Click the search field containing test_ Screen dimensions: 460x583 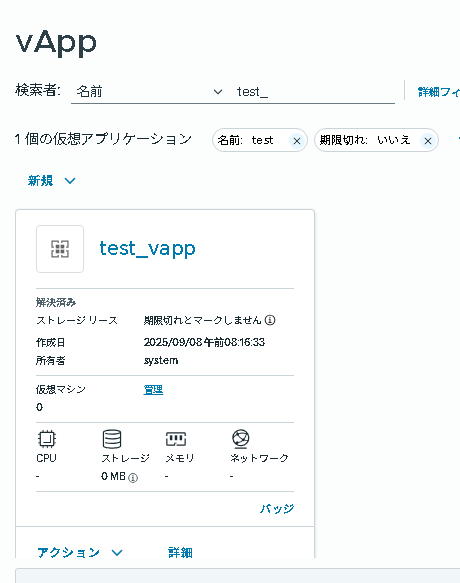(x=314, y=91)
